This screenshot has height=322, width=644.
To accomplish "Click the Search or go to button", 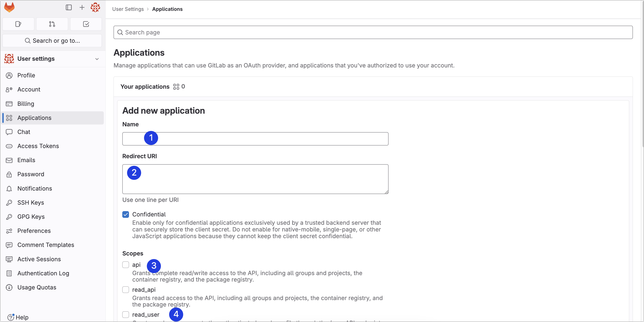I will coord(52,41).
